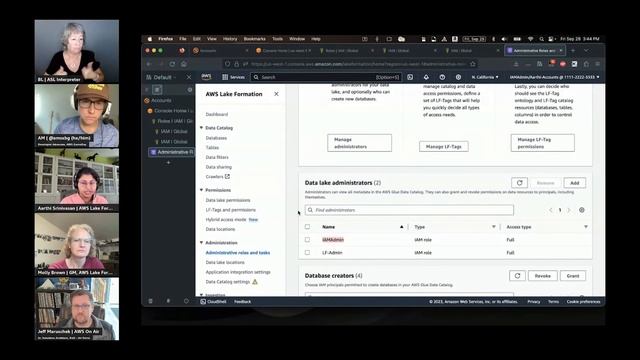Click the AWS console search box
Image resolution: width=640 pixels, height=360 pixels.
325,77
